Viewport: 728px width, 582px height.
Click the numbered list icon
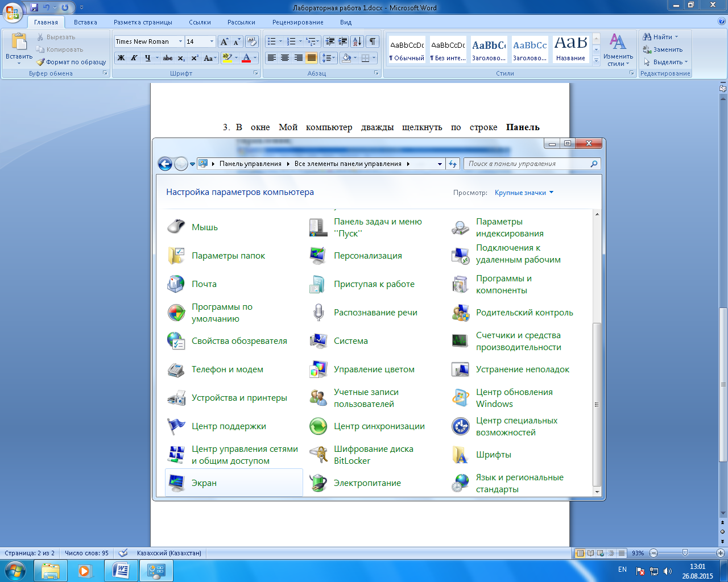click(291, 41)
